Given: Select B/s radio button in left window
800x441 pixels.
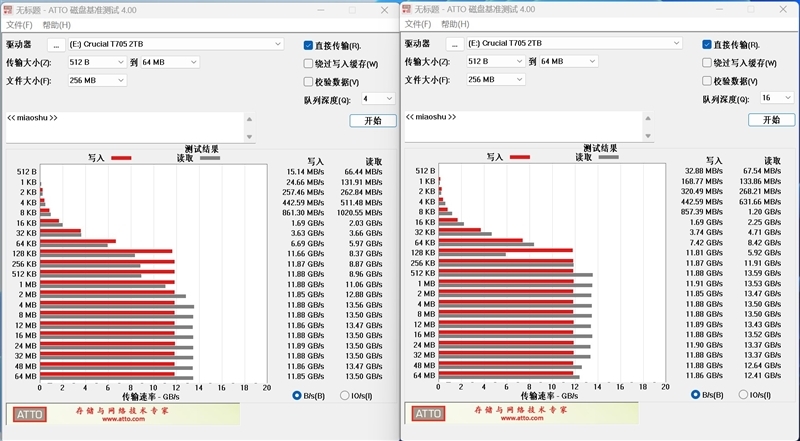Looking at the screenshot, I should [297, 396].
